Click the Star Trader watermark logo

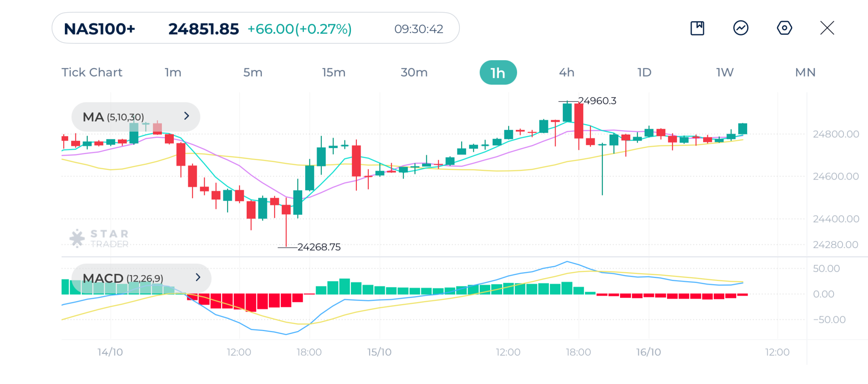point(100,238)
